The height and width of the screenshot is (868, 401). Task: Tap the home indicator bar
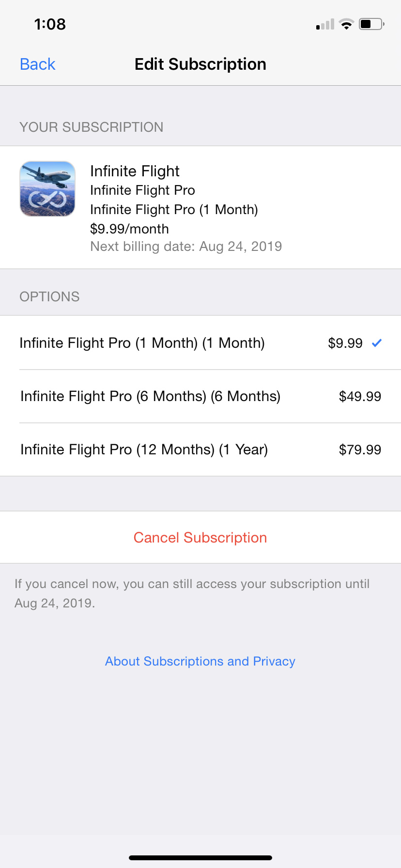200,858
